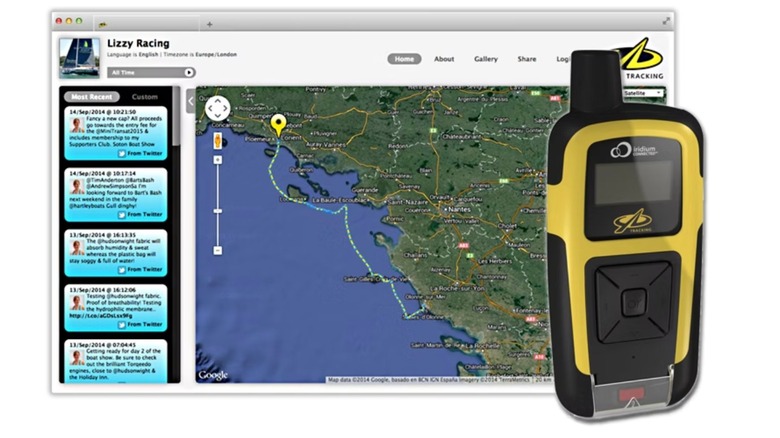Click Twitter icon on 16:12:06 post

click(122, 325)
